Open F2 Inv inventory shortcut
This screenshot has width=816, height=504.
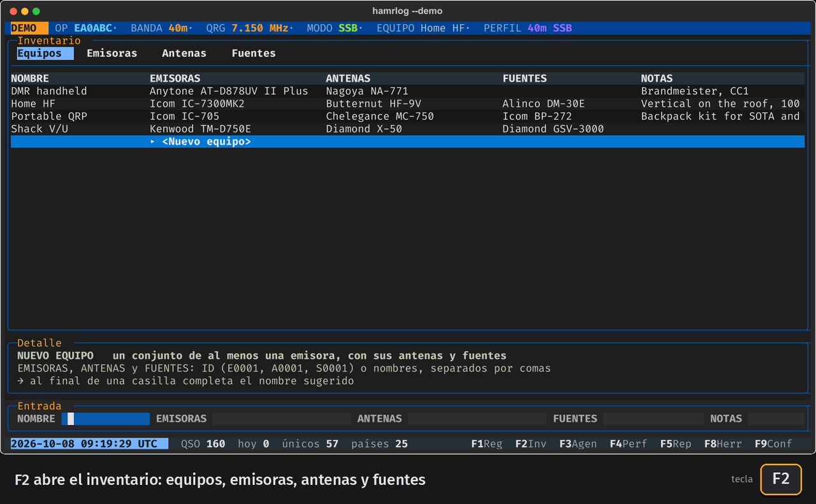(x=531, y=444)
